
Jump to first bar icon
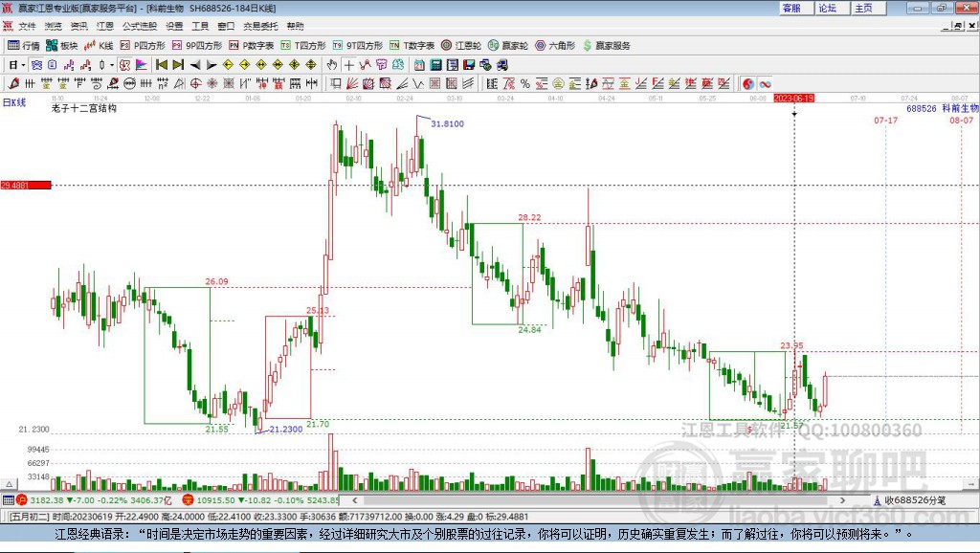(x=162, y=65)
